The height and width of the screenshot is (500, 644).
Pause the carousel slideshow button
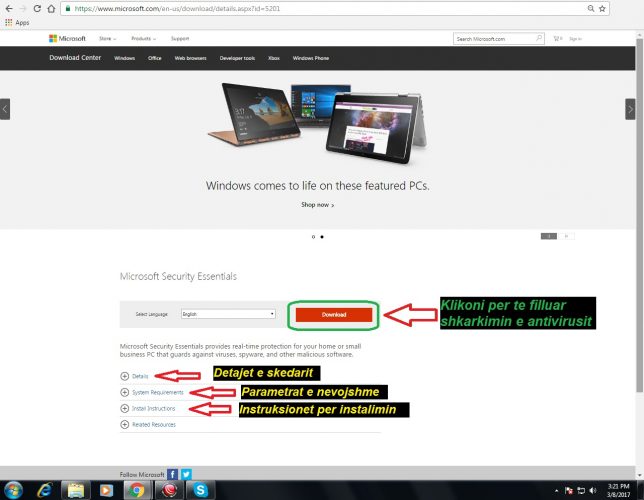549,236
